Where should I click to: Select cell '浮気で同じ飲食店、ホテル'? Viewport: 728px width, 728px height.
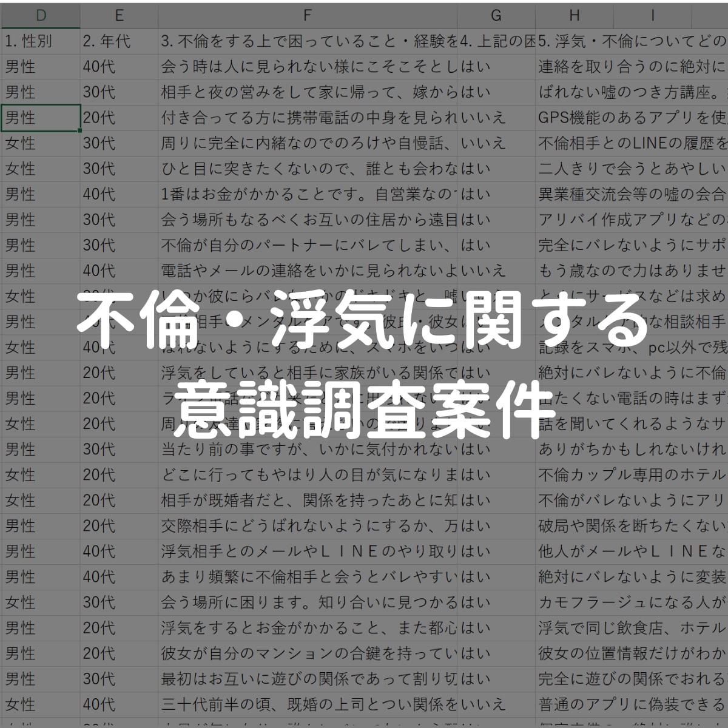coord(632,627)
